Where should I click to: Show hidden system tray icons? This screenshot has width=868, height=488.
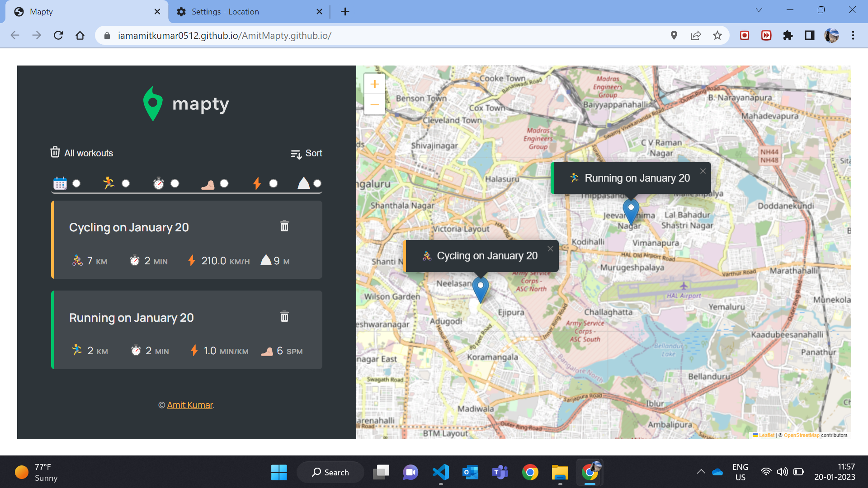701,472
